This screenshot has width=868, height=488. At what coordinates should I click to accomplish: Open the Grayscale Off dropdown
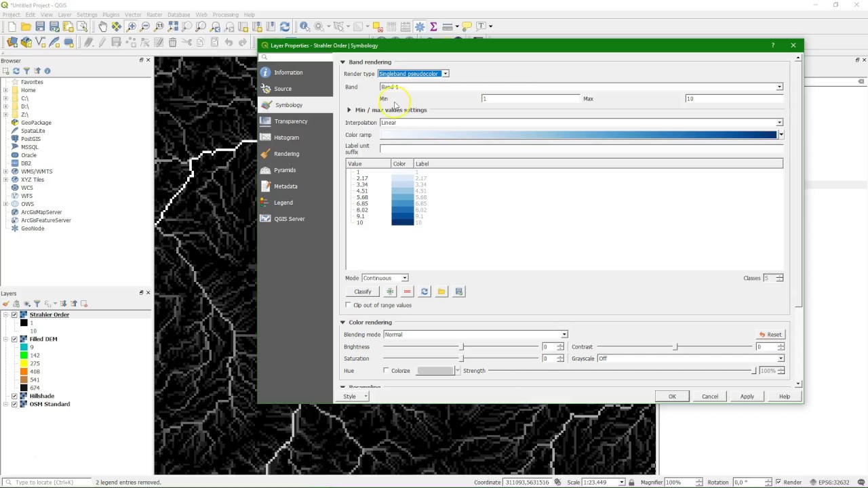(x=690, y=359)
